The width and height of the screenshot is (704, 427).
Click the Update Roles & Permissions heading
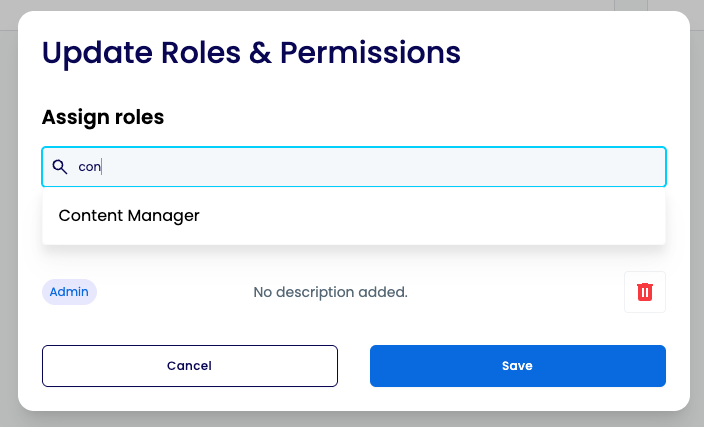(x=251, y=53)
